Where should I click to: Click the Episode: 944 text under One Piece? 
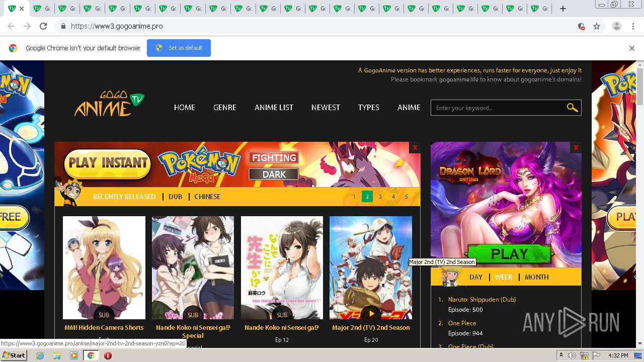click(x=465, y=333)
